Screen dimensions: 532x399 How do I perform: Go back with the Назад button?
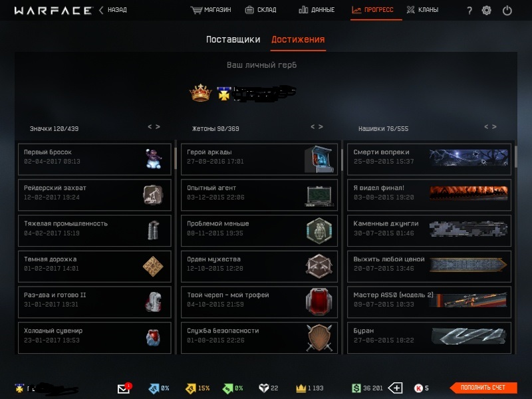[x=113, y=10]
